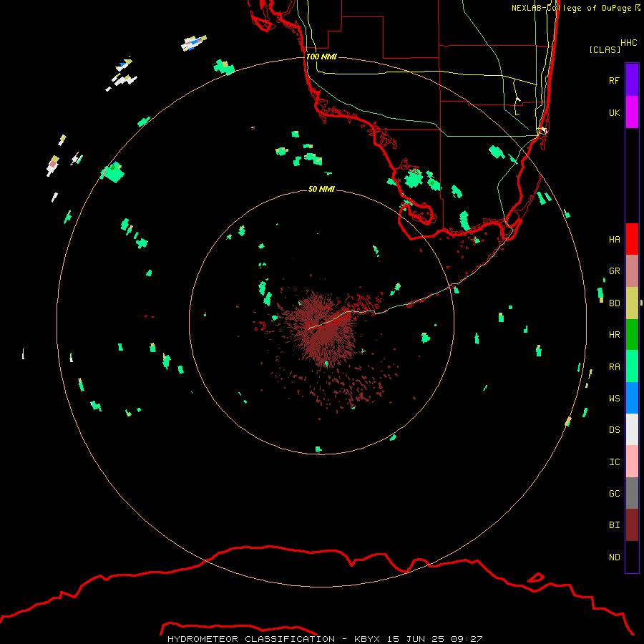644x644 pixels.
Task: Click the BI brown legend swatch
Action: [632, 525]
